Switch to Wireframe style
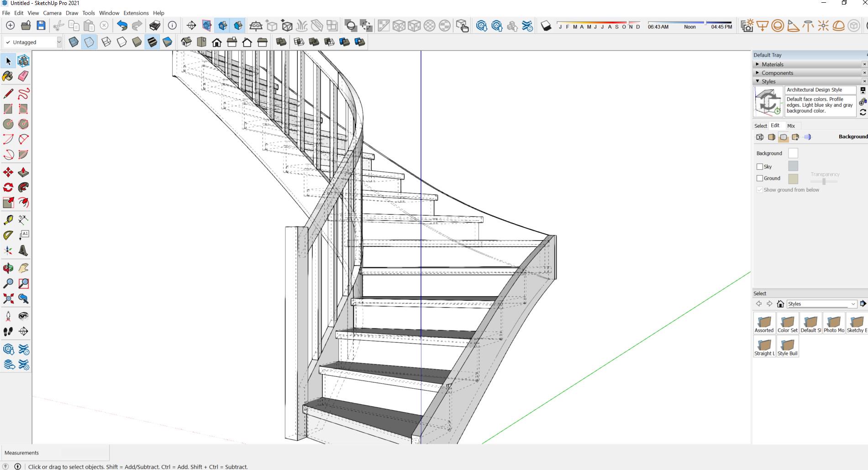Screen dimensions: 868x470 click(106, 42)
